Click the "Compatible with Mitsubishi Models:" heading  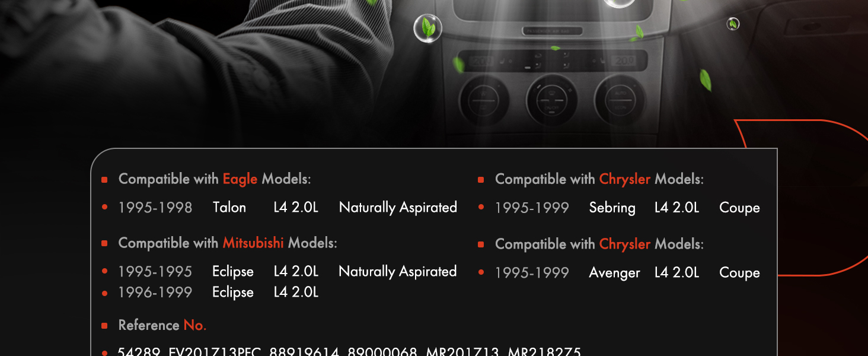228,243
